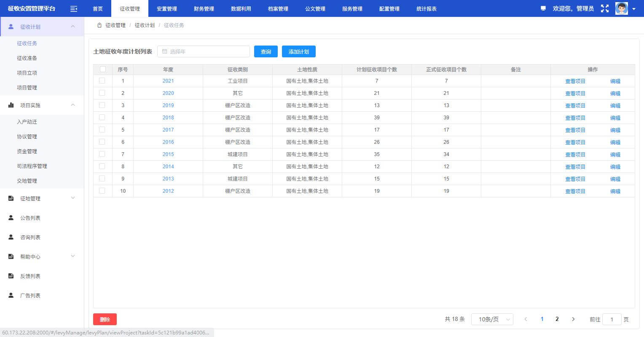644x337 pixels.
Task: Click the 添加计划 button
Action: click(x=299, y=51)
